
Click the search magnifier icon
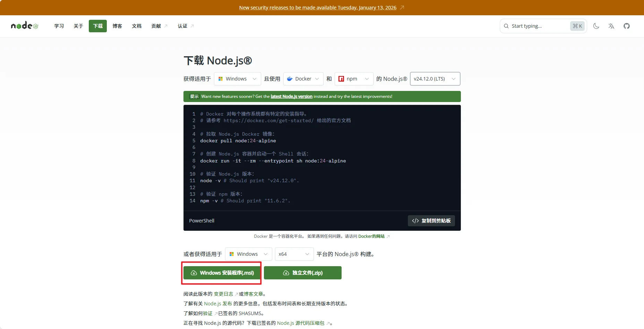pyautogui.click(x=506, y=26)
